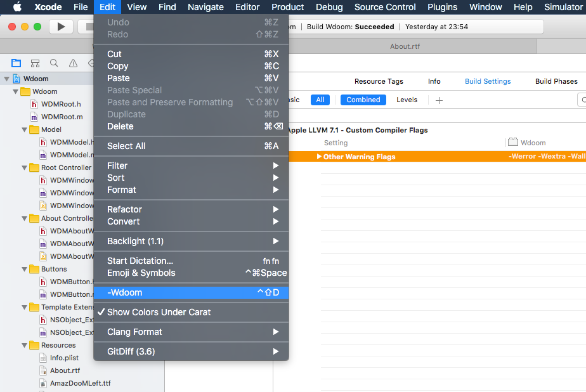Switch to the Build Settings tab
Screen dimensions: 586x392
[x=488, y=81]
